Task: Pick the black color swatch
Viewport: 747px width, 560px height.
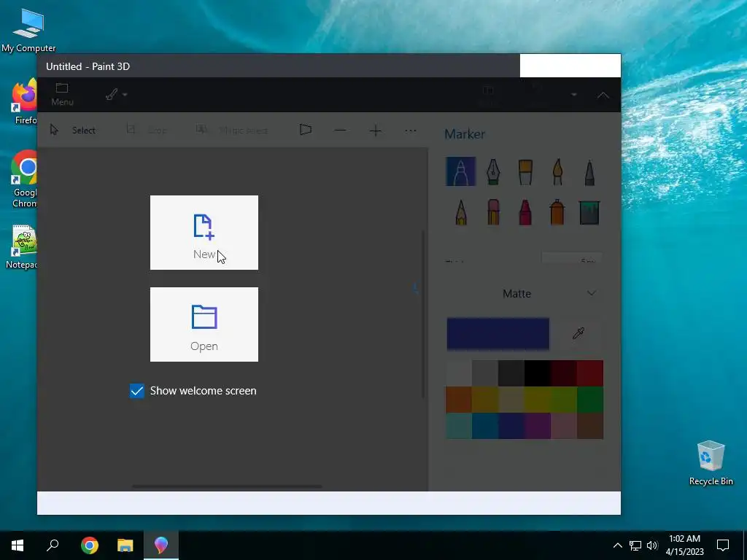Action: (x=538, y=373)
